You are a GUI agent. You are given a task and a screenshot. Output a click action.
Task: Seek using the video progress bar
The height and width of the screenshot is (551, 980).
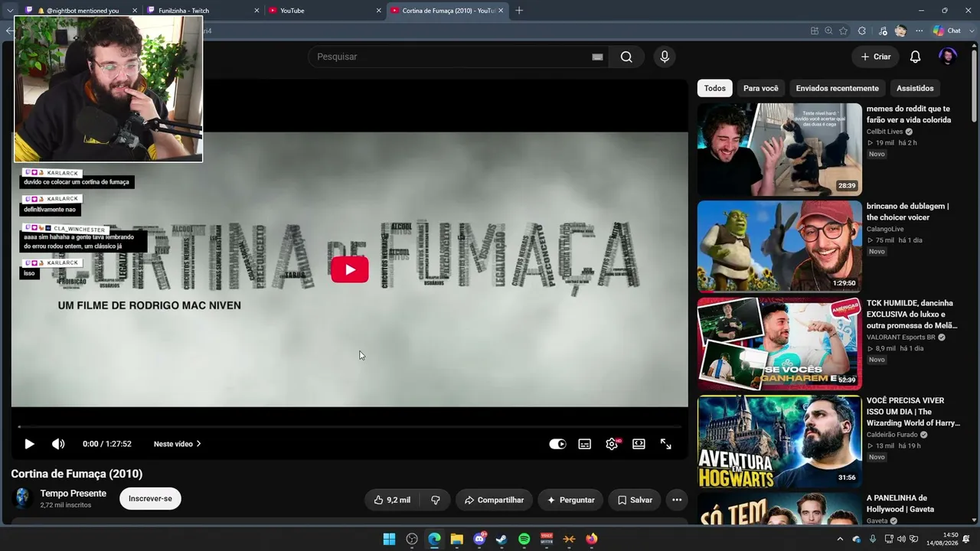[350, 426]
